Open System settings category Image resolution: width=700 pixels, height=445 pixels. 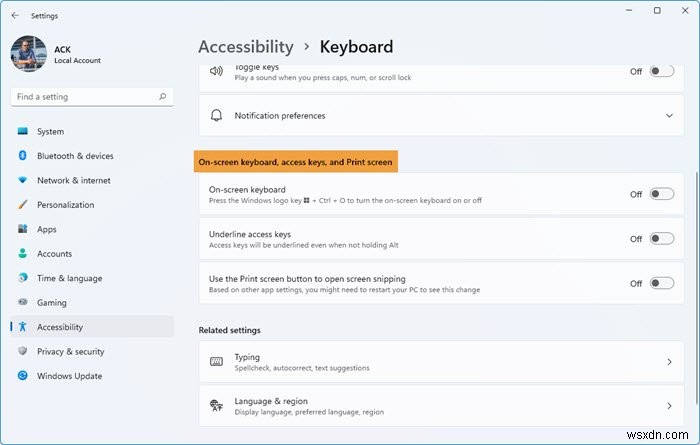coord(92,132)
